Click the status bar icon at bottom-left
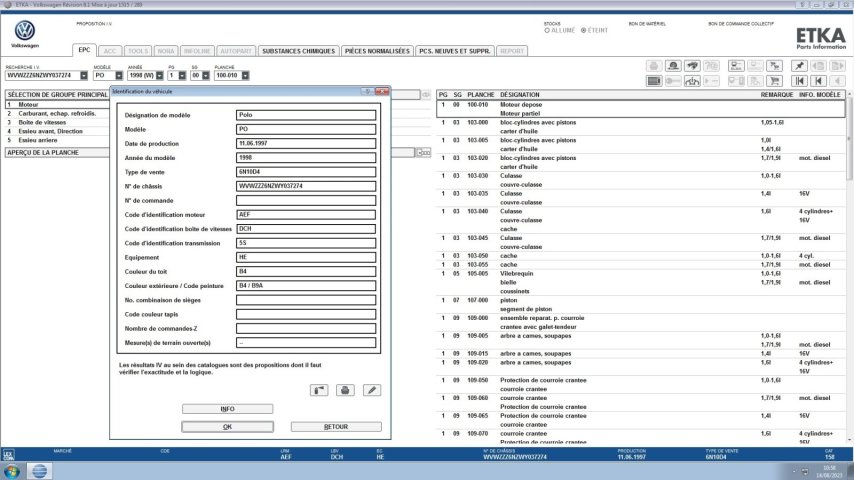This screenshot has height=480, width=854. tap(9, 454)
